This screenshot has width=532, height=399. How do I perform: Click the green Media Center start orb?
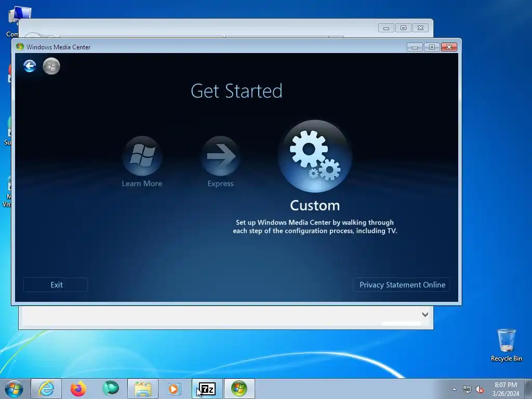click(x=51, y=66)
